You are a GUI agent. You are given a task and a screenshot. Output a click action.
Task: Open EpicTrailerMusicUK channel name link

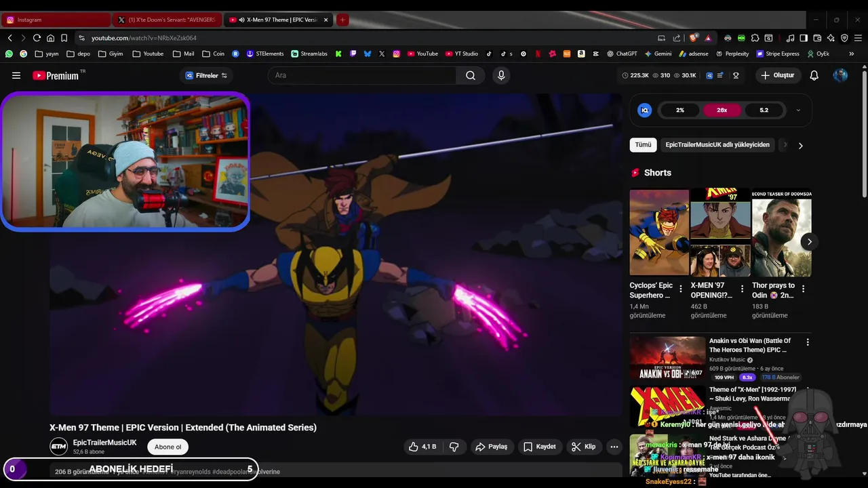click(x=105, y=443)
